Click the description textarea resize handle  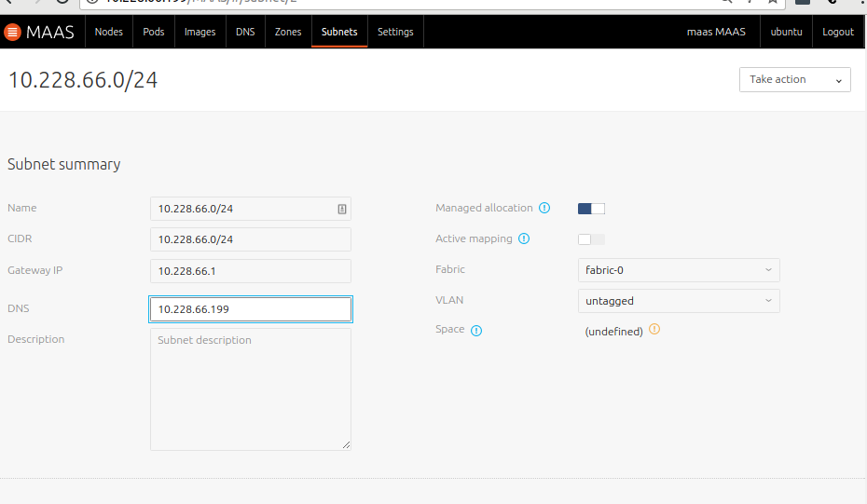tap(346, 445)
